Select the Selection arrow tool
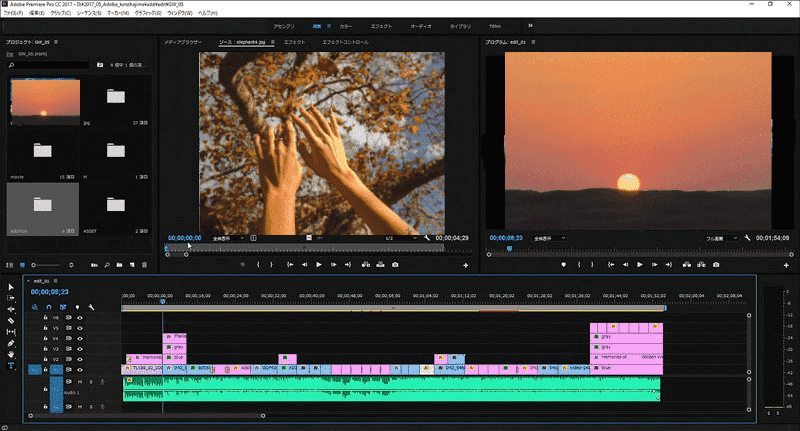 pyautogui.click(x=11, y=287)
